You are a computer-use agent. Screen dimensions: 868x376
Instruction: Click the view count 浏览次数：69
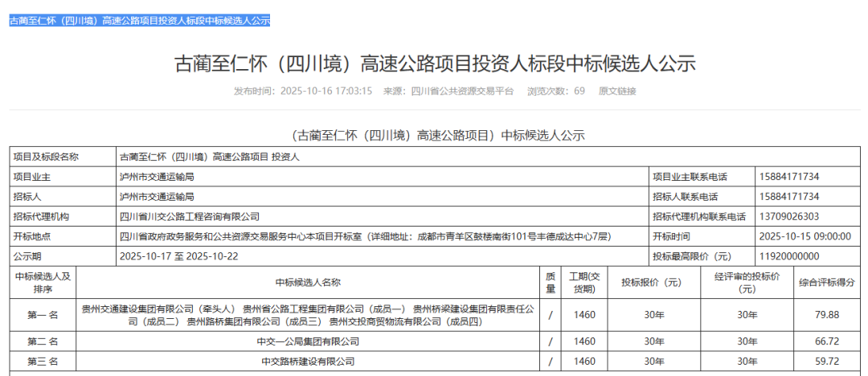[556, 92]
